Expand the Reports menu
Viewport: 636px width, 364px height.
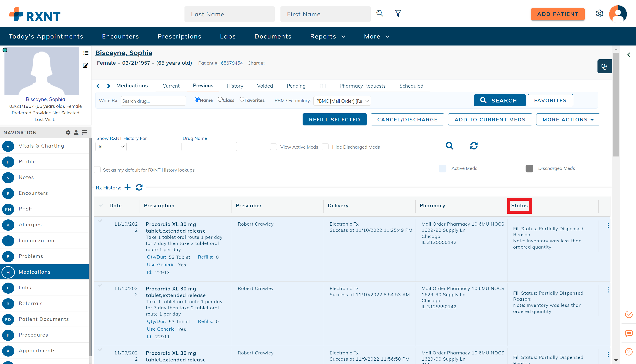click(328, 37)
